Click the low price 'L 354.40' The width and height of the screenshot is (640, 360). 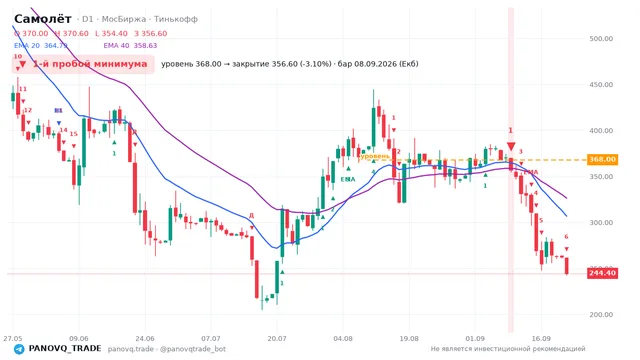click(x=111, y=33)
